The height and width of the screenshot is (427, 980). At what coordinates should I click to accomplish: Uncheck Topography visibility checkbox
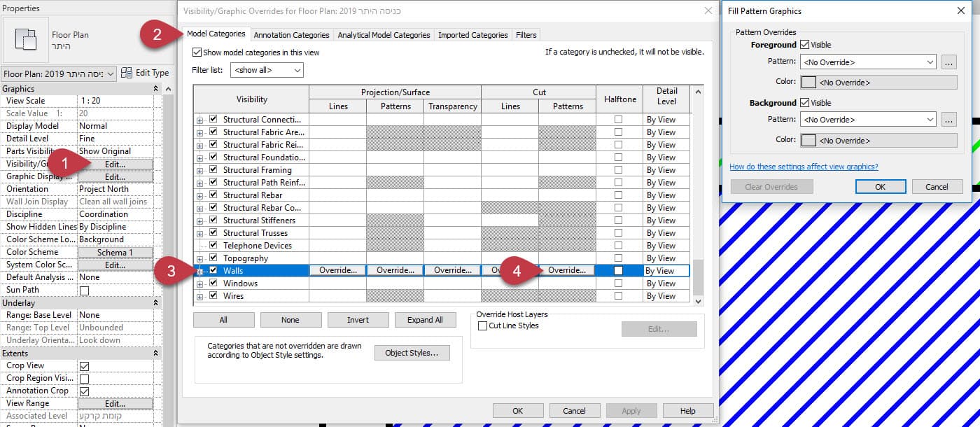pyautogui.click(x=213, y=258)
